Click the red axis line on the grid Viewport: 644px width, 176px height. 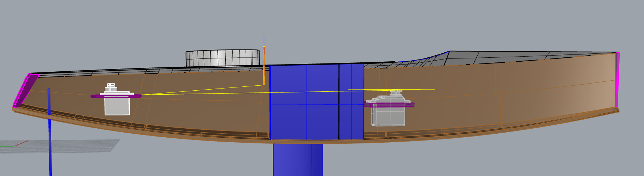pyautogui.click(x=21, y=143)
